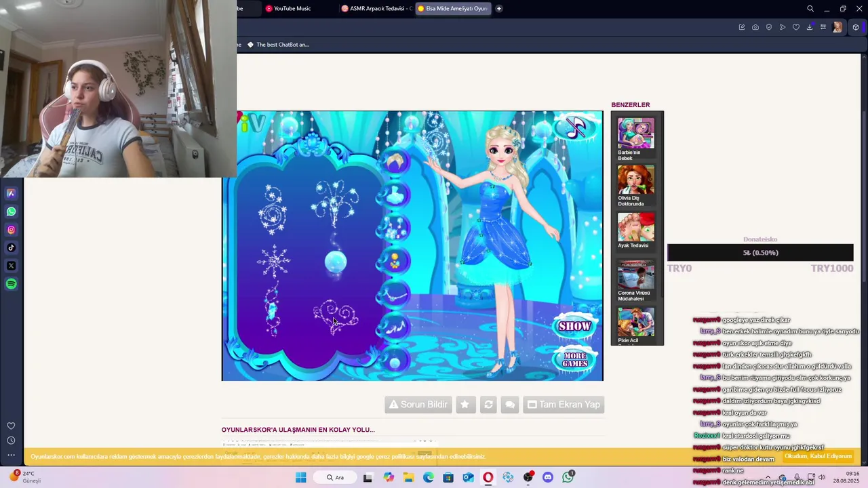Open the downloads icon in toolbar
The height and width of the screenshot is (488, 868).
point(810,27)
